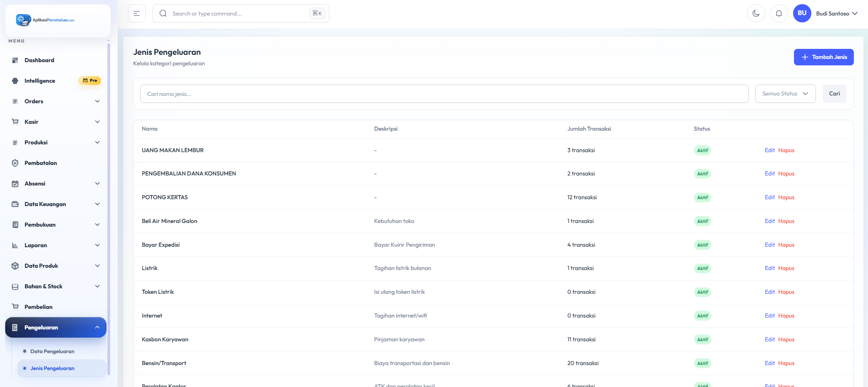Click the Orders sidebar icon
This screenshot has height=387, width=868.
15,101
